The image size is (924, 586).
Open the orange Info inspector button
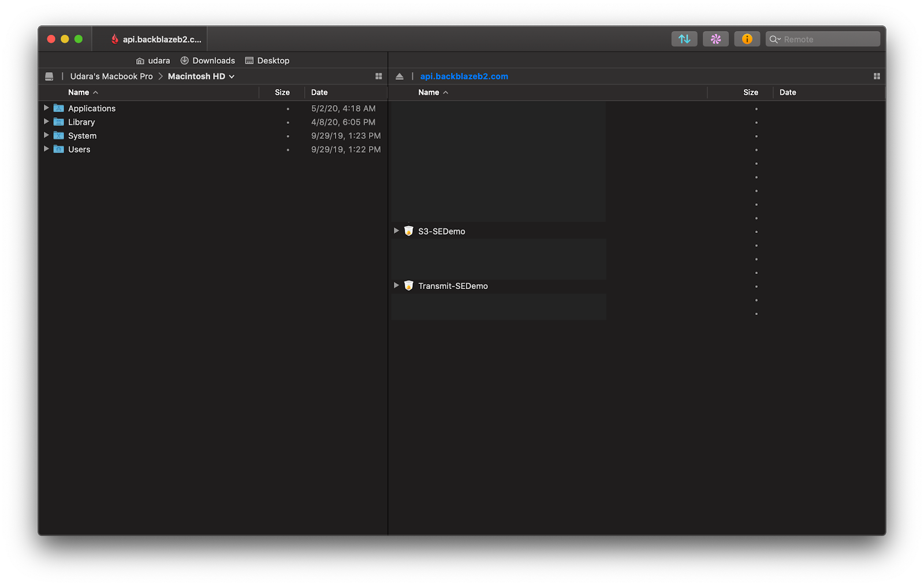point(747,39)
